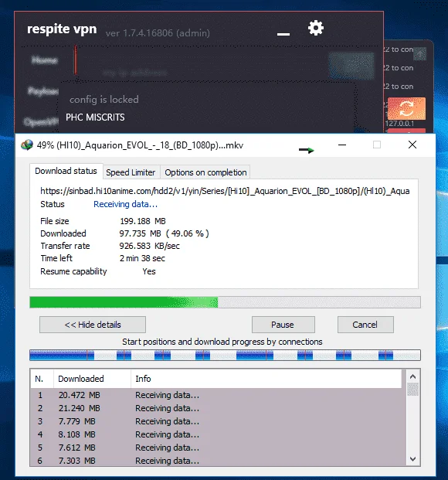Click the IDM globe icon in title bar
This screenshot has height=480, width=448.
pyautogui.click(x=27, y=145)
